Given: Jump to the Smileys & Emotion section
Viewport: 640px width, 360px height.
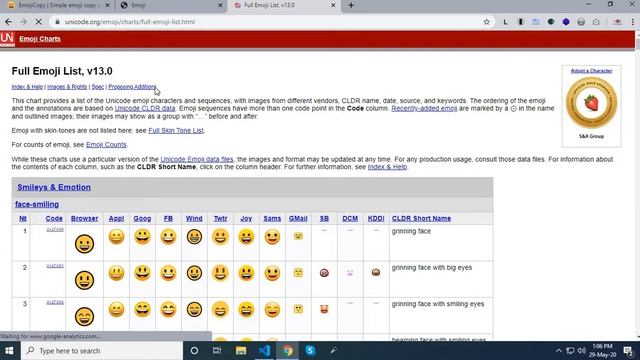Looking at the screenshot, I should click(54, 187).
